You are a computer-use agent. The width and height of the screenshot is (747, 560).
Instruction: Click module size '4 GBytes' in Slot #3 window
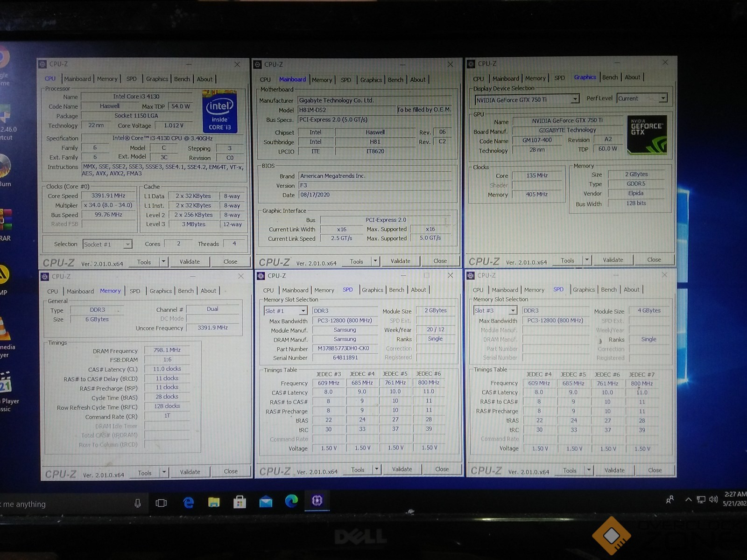point(649,310)
